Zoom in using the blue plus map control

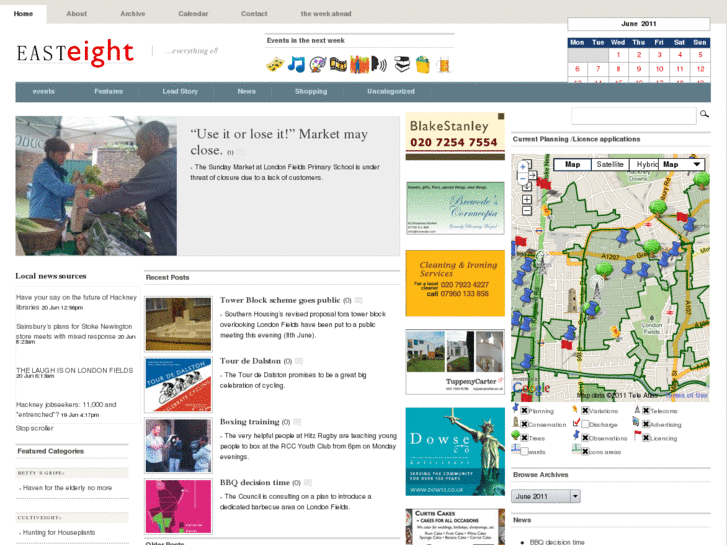click(x=523, y=167)
